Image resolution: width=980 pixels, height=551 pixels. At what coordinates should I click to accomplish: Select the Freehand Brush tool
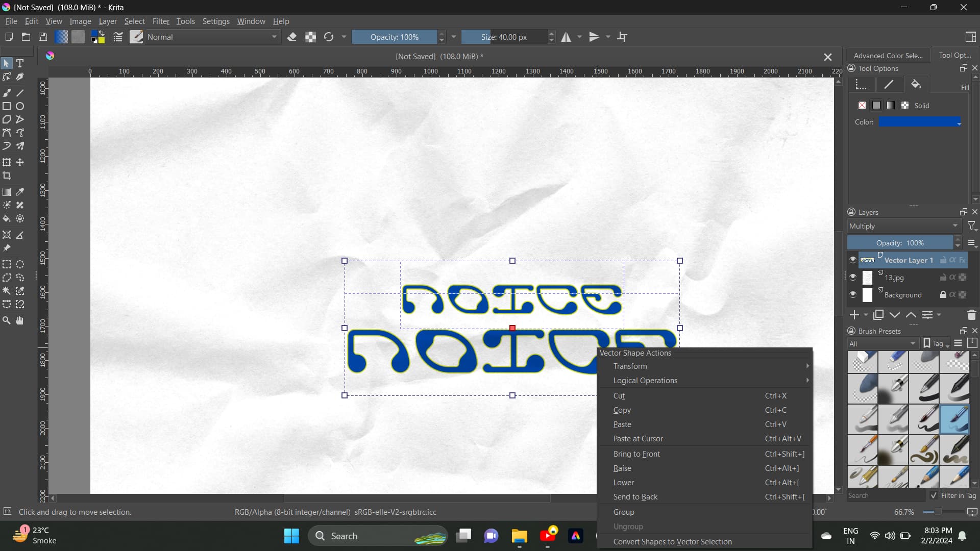point(7,93)
